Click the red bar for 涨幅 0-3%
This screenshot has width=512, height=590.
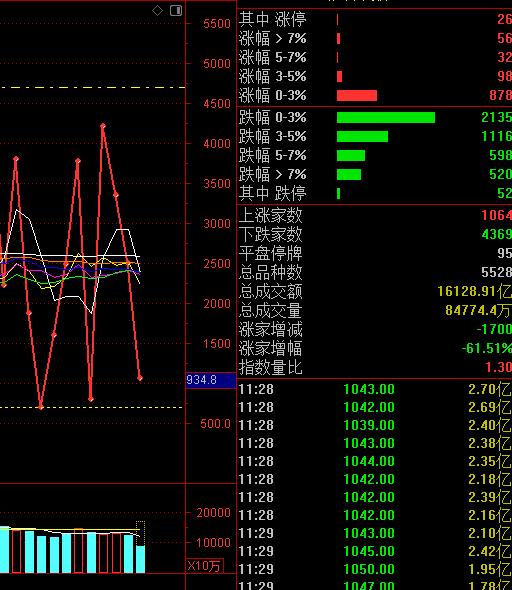point(357,96)
